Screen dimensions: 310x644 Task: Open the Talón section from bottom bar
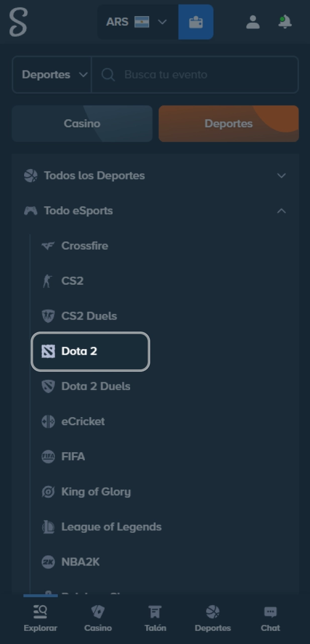pyautogui.click(x=155, y=617)
